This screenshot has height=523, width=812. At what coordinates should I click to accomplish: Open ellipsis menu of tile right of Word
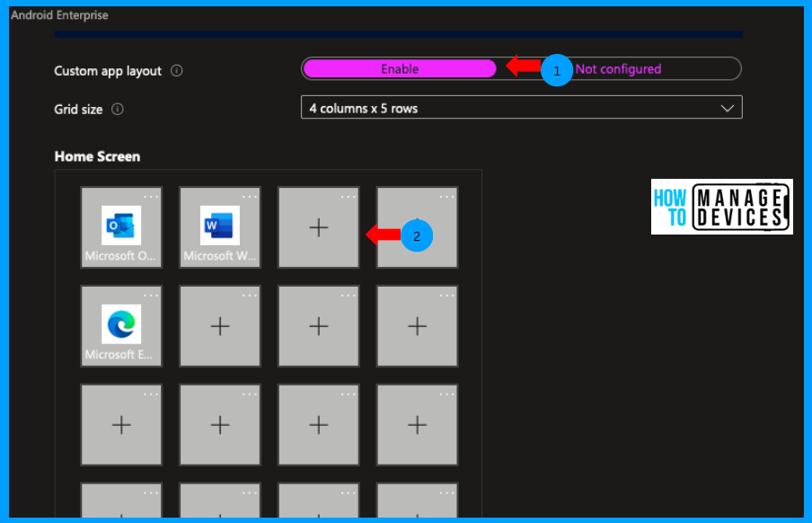pos(349,197)
